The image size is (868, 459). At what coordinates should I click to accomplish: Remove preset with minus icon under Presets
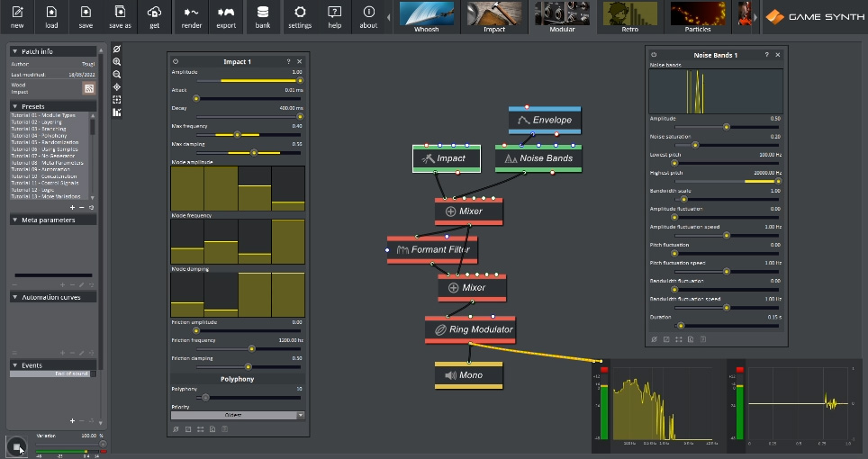[82, 207]
